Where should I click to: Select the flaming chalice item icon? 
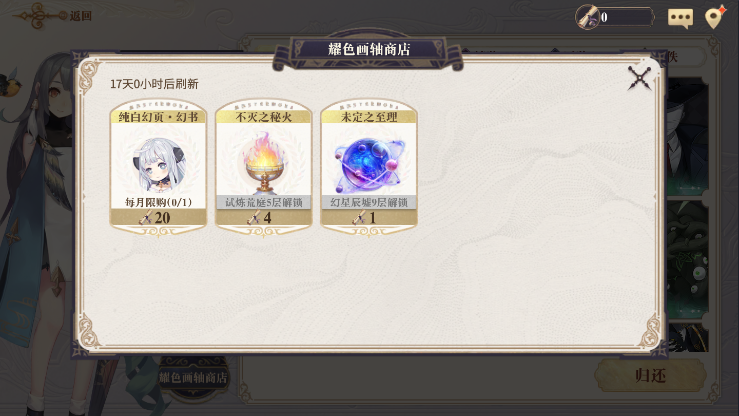coord(264,163)
